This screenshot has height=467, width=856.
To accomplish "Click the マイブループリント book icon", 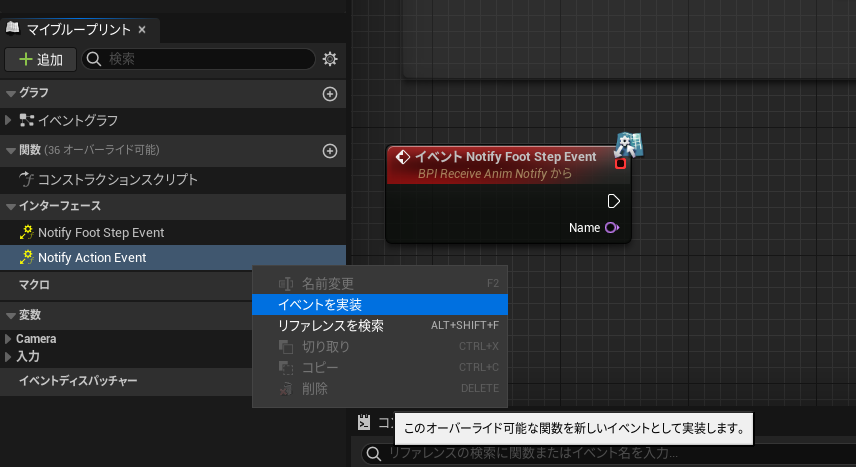I will (x=13, y=28).
